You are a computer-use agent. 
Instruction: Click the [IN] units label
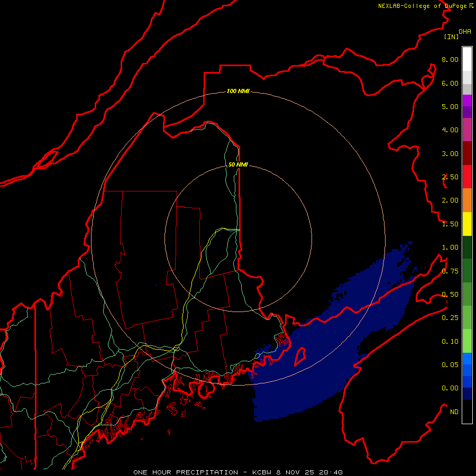[x=451, y=36]
